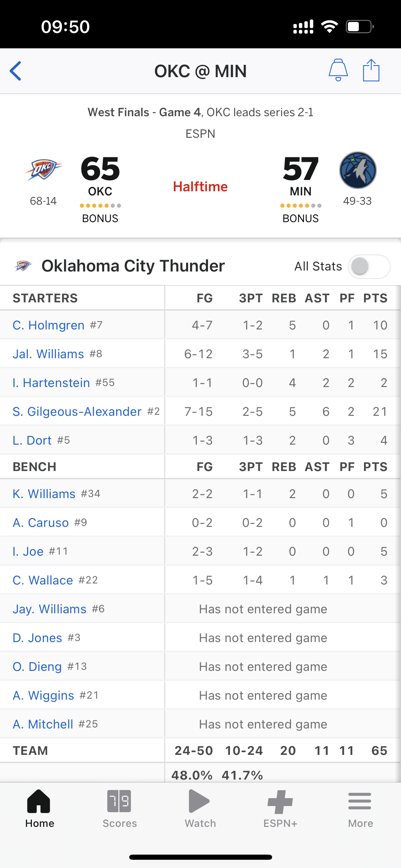Screen dimensions: 401x868
Task: Tap the share icon
Action: pos(371,70)
